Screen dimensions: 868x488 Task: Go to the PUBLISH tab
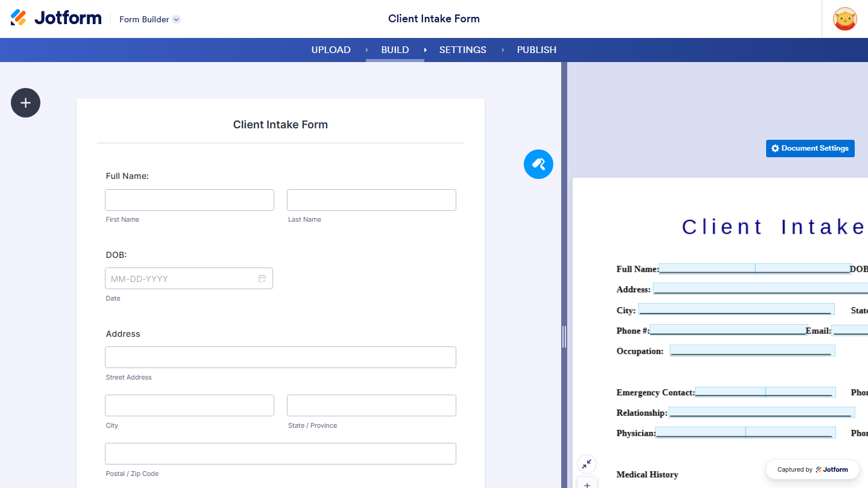point(536,50)
